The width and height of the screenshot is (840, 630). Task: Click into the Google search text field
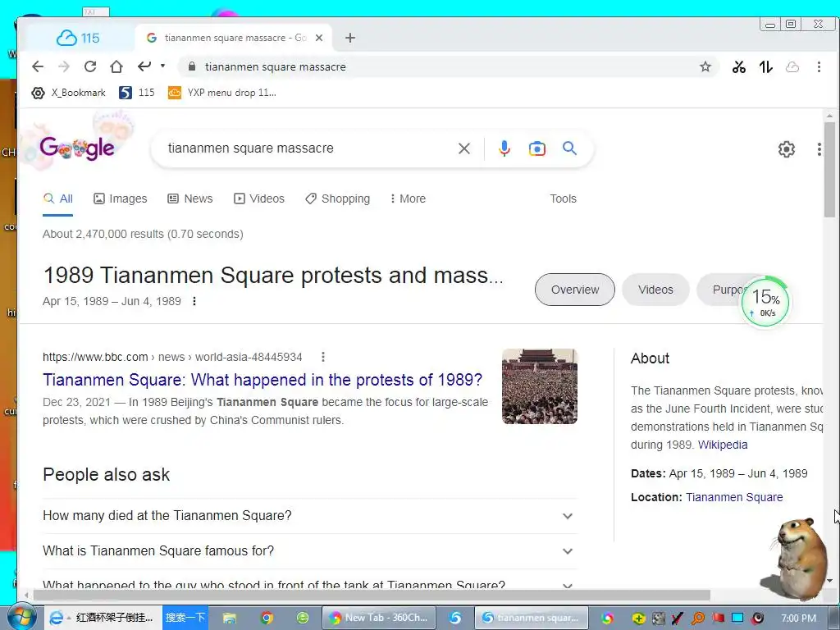point(308,148)
